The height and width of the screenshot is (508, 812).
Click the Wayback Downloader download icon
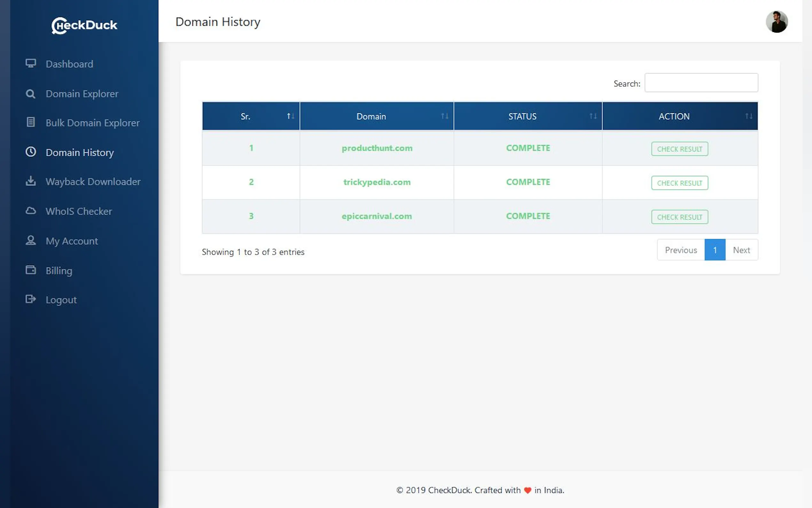tap(31, 181)
